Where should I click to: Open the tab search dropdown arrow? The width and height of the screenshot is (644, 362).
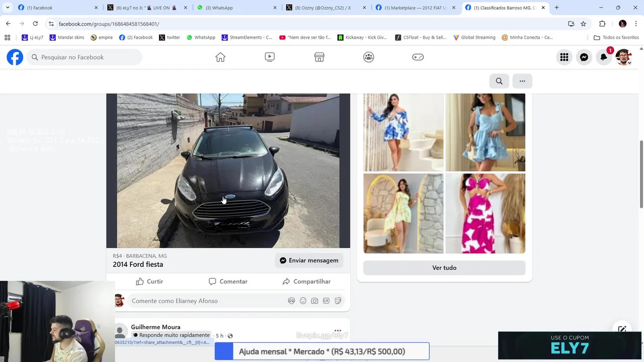8,8
